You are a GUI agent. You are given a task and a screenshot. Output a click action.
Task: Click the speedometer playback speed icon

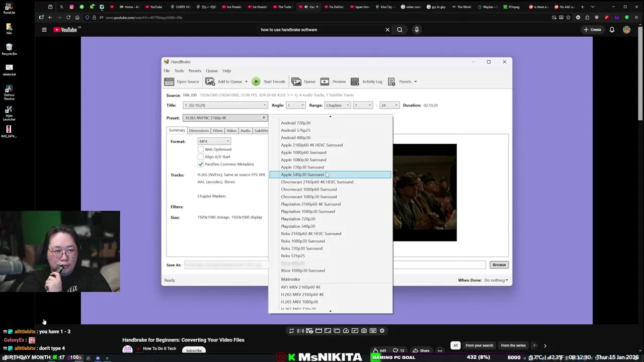(346, 330)
